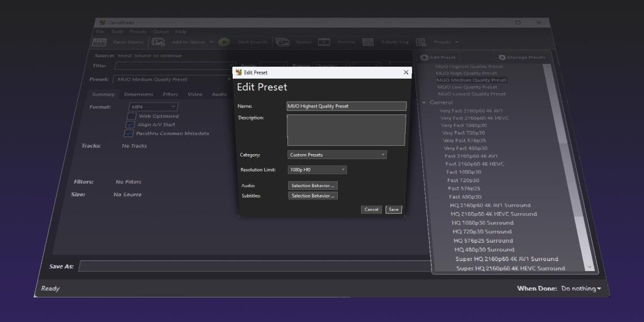
Task: Open the File menu
Action: pos(100,31)
